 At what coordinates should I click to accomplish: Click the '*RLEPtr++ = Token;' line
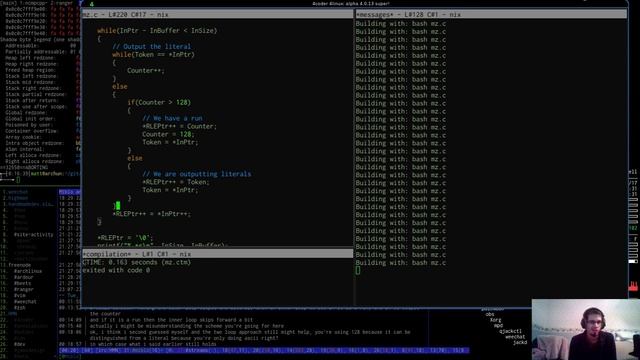pos(176,182)
